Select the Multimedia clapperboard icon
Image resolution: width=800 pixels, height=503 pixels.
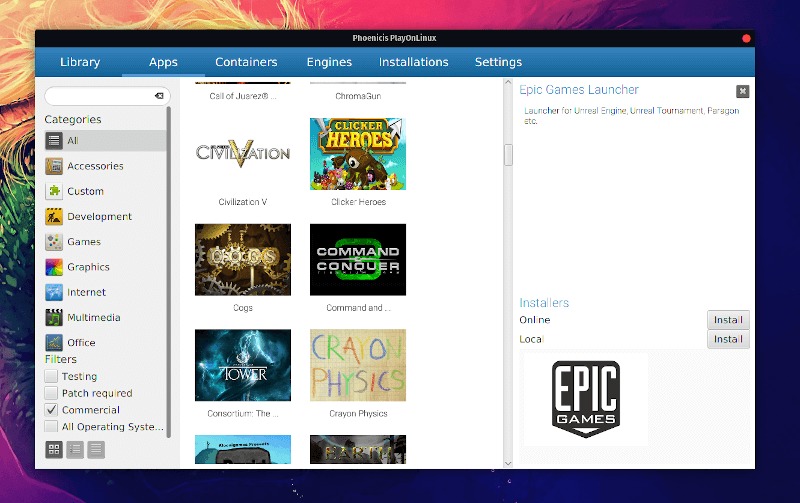[54, 317]
